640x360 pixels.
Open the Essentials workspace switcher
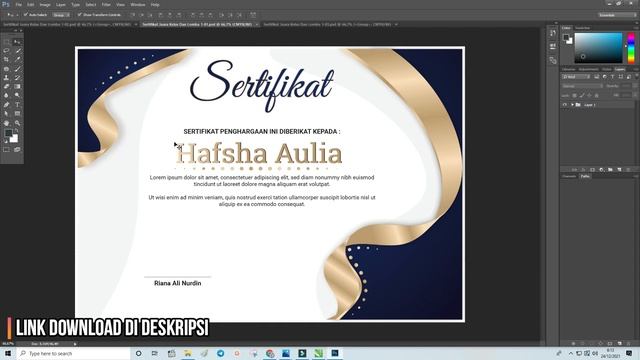[617, 15]
